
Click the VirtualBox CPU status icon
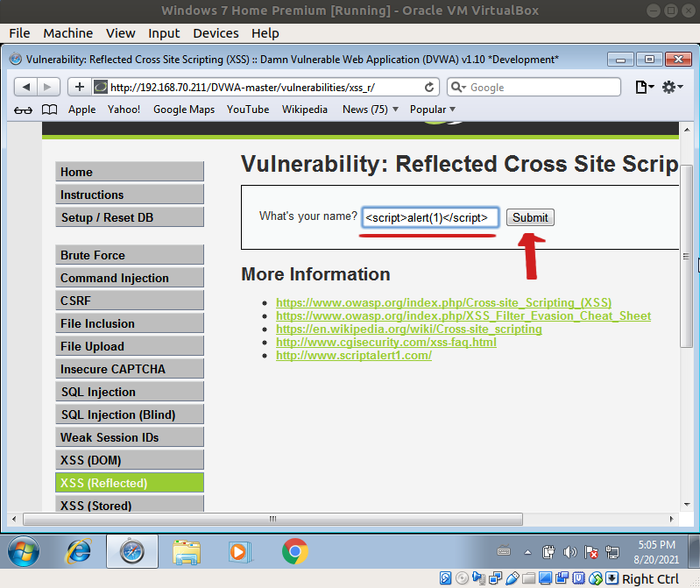click(x=578, y=578)
